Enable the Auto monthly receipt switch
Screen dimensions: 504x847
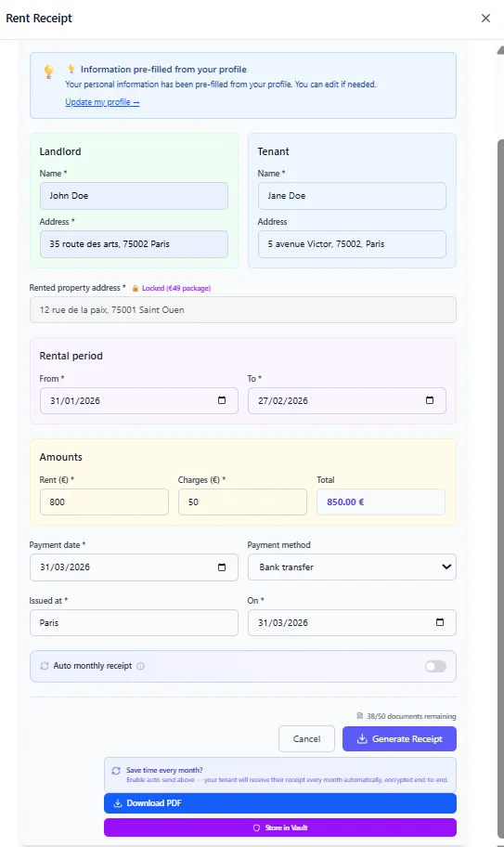click(x=435, y=666)
